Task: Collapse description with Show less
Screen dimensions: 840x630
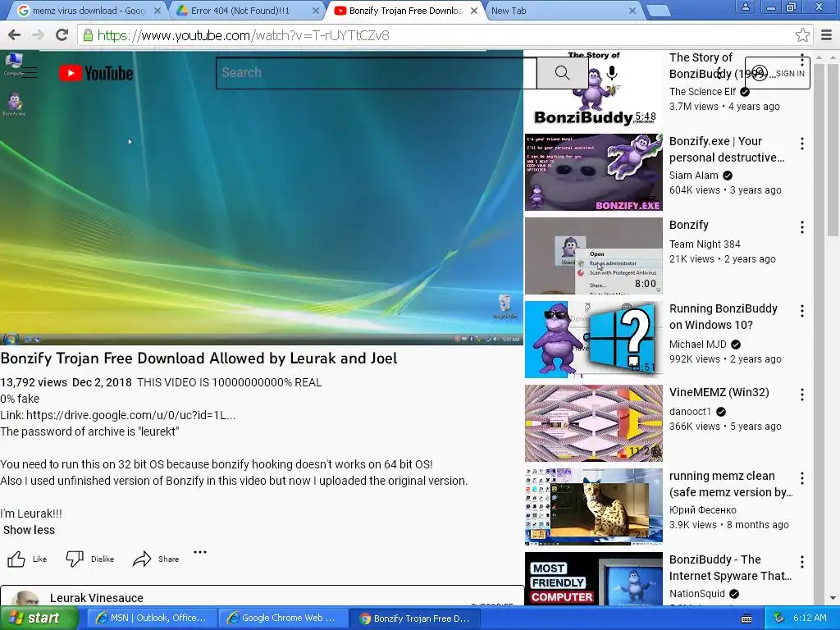Action: pyautogui.click(x=29, y=530)
